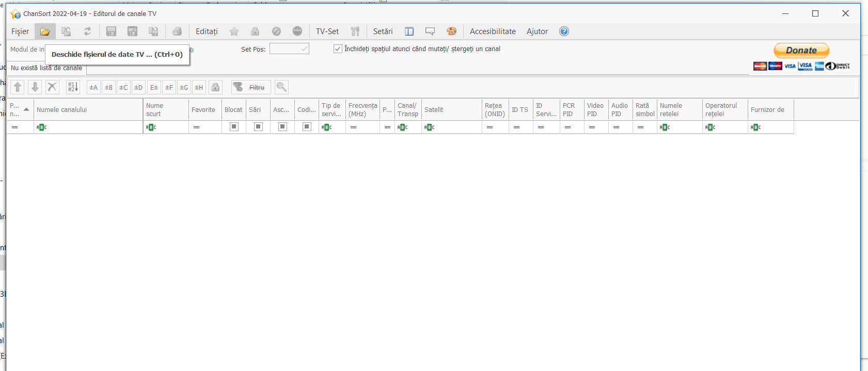The image size is (868, 371).
Task: Toggle favorites list ±B
Action: [x=108, y=87]
